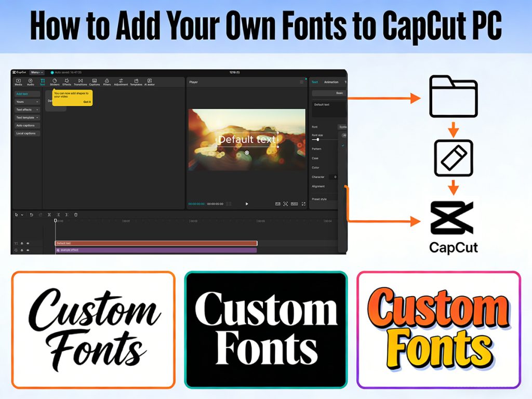Open the Menu dropdown at top left

tap(37, 72)
